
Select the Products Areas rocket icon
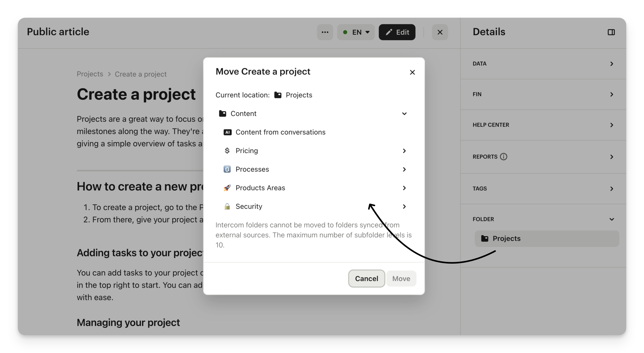click(x=227, y=188)
